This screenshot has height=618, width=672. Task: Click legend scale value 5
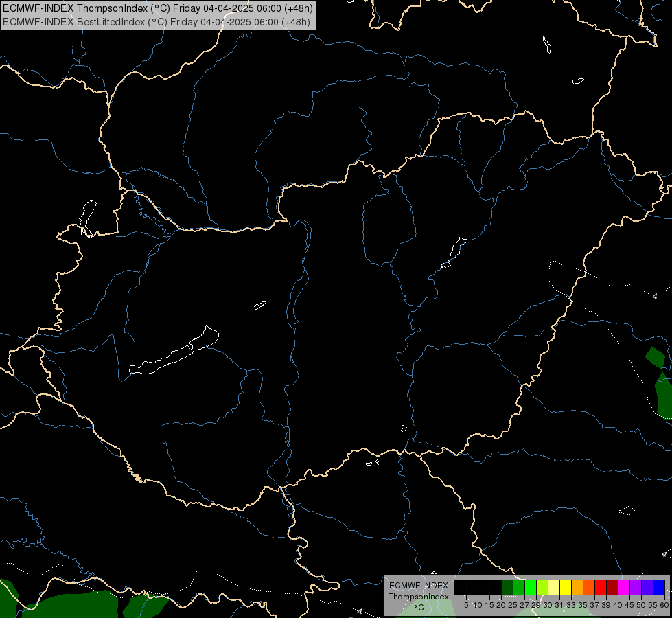click(x=466, y=605)
